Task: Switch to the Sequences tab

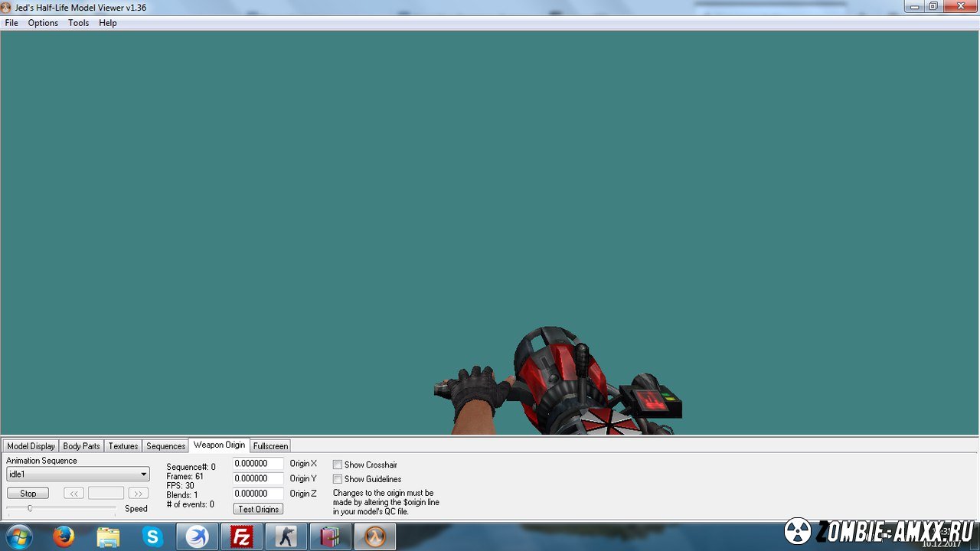Action: 165,446
